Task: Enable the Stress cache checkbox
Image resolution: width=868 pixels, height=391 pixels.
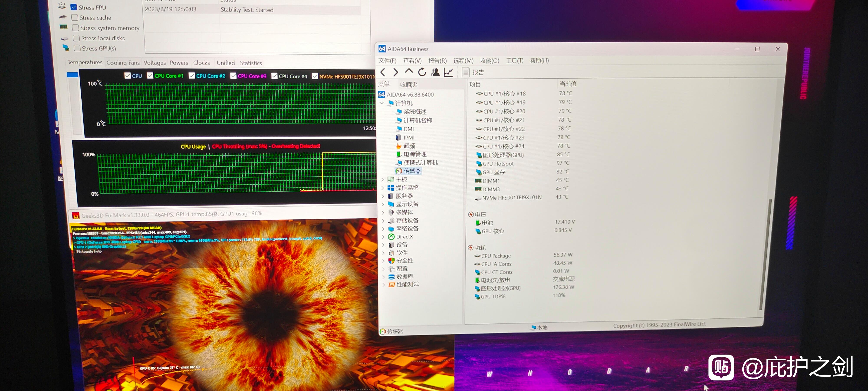Action: (x=75, y=17)
